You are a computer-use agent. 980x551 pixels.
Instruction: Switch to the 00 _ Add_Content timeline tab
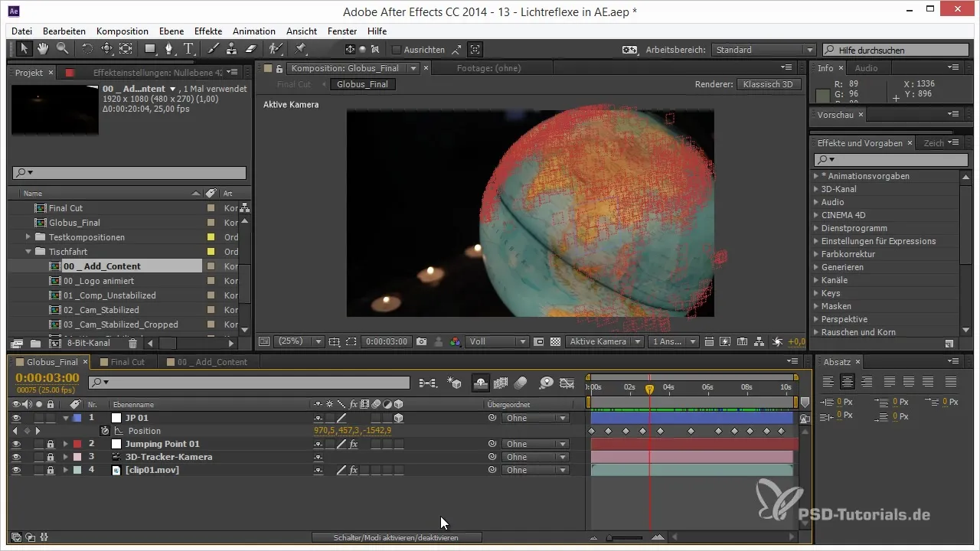tap(212, 362)
